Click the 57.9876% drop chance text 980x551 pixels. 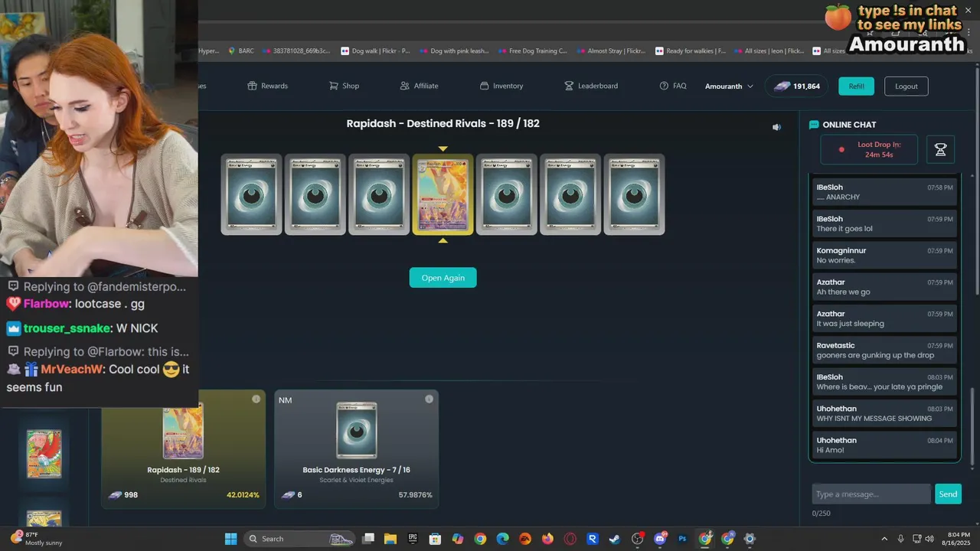(x=415, y=495)
